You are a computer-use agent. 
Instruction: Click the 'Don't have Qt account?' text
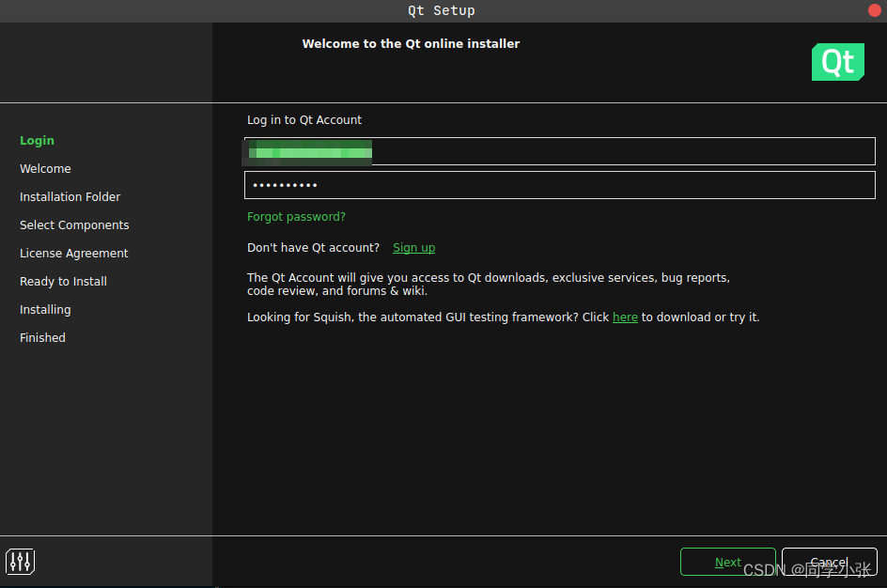pos(314,248)
